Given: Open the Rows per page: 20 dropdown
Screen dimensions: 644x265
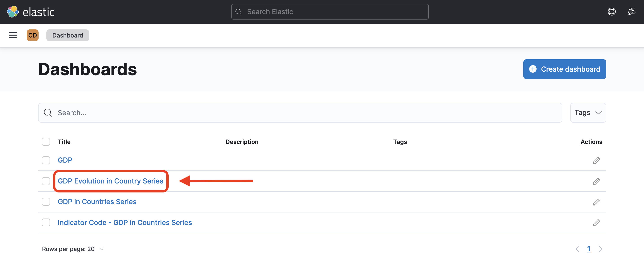Looking at the screenshot, I should (x=73, y=249).
